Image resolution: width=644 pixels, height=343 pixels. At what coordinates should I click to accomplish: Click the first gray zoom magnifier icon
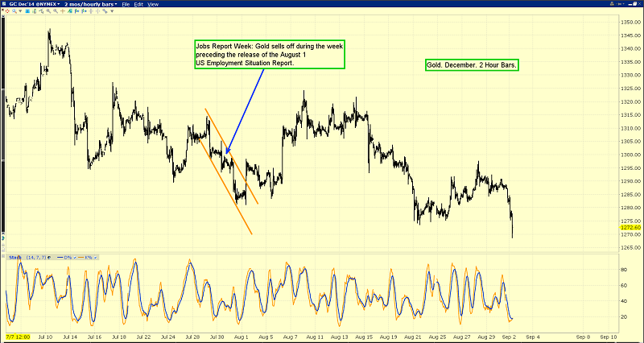click(48, 11)
